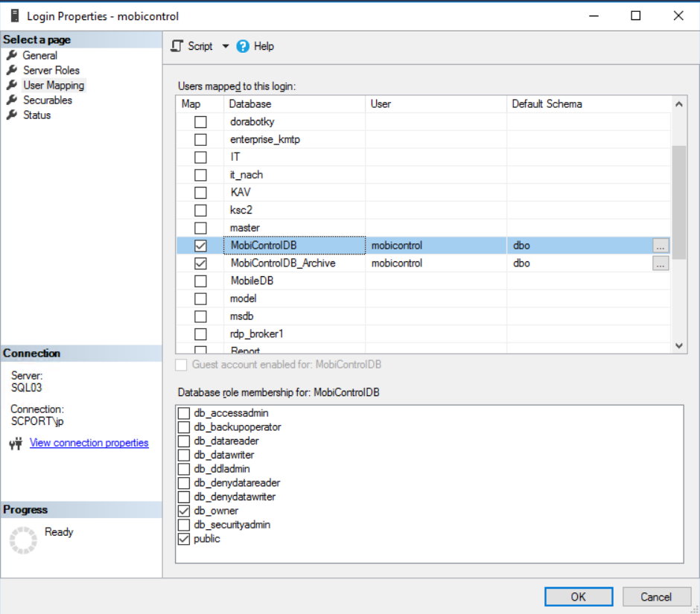Click the server icon in title bar
700x614 pixels.
point(13,16)
